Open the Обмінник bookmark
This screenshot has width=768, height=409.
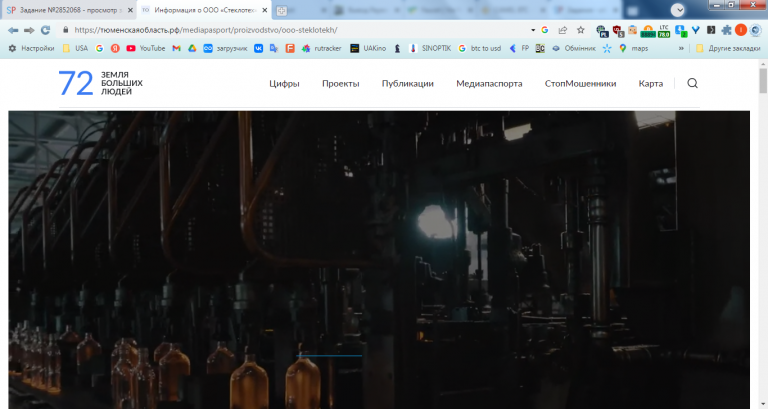[x=574, y=48]
